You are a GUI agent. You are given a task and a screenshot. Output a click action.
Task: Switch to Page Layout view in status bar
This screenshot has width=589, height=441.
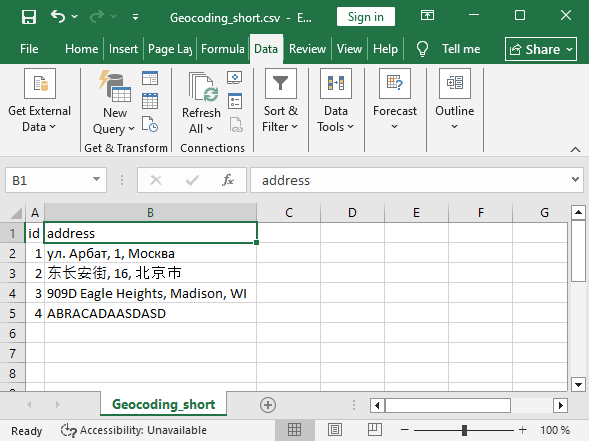[335, 430]
